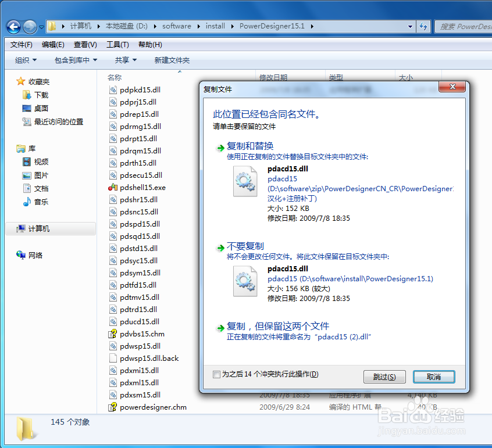Close the 复制文件 dialog
Screen dimensions: 492x448
tap(452, 87)
